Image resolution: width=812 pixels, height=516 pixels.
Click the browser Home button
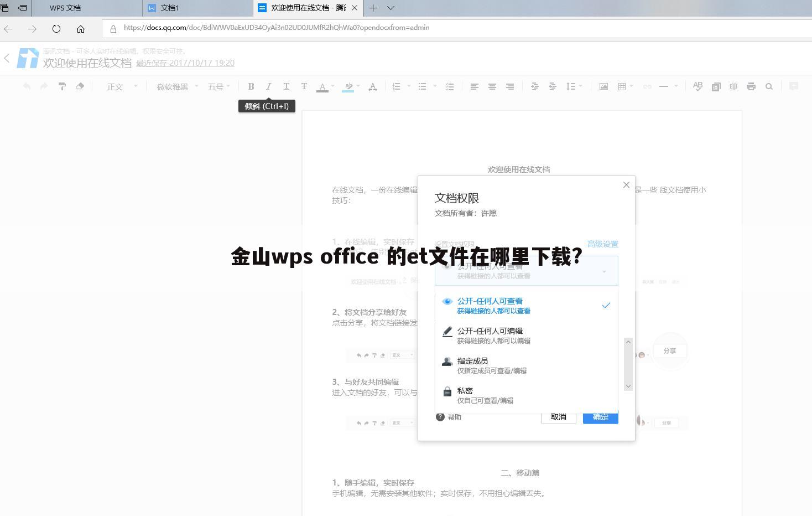[81, 29]
